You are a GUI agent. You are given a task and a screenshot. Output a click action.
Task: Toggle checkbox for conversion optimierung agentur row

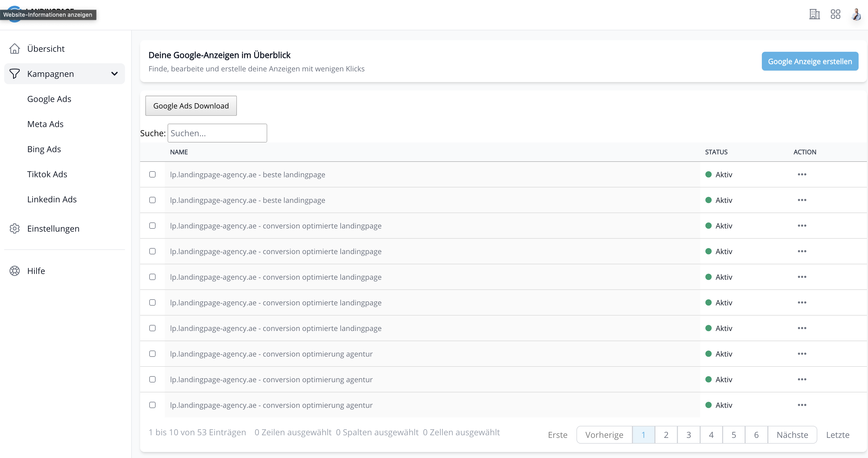point(153,353)
